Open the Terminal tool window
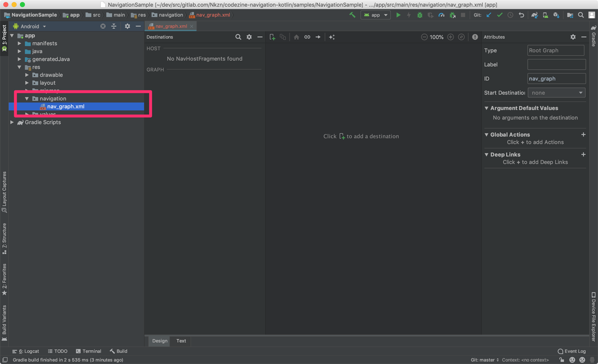Image resolution: width=598 pixels, height=364 pixels. [88, 351]
